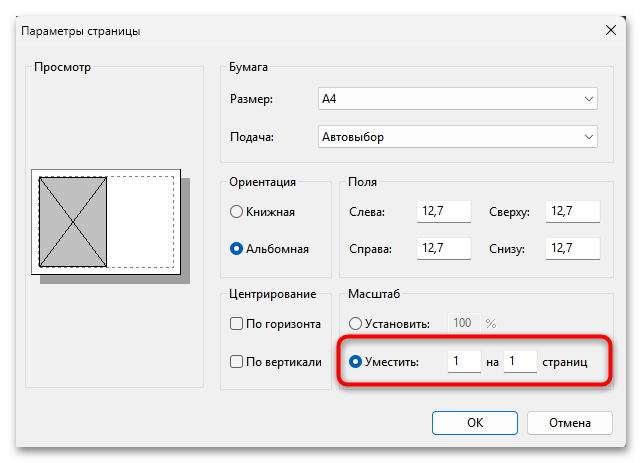Click the first Уместить pages-wide field
Image resolution: width=642 pixels, height=463 pixels.
[x=463, y=360]
